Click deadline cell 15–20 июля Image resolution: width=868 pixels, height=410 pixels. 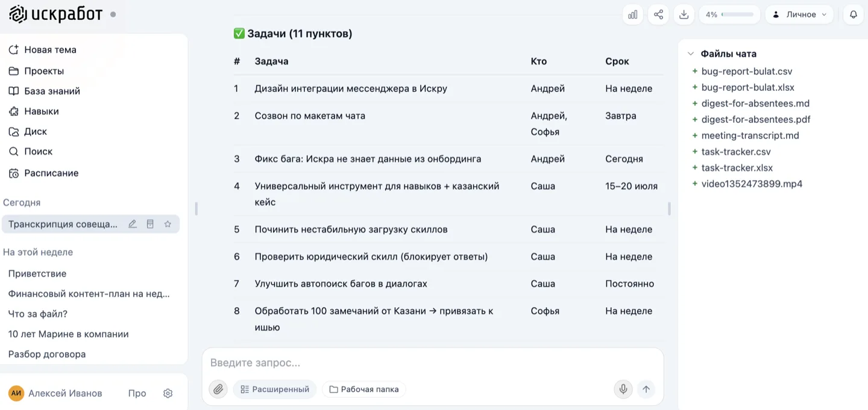[631, 186]
